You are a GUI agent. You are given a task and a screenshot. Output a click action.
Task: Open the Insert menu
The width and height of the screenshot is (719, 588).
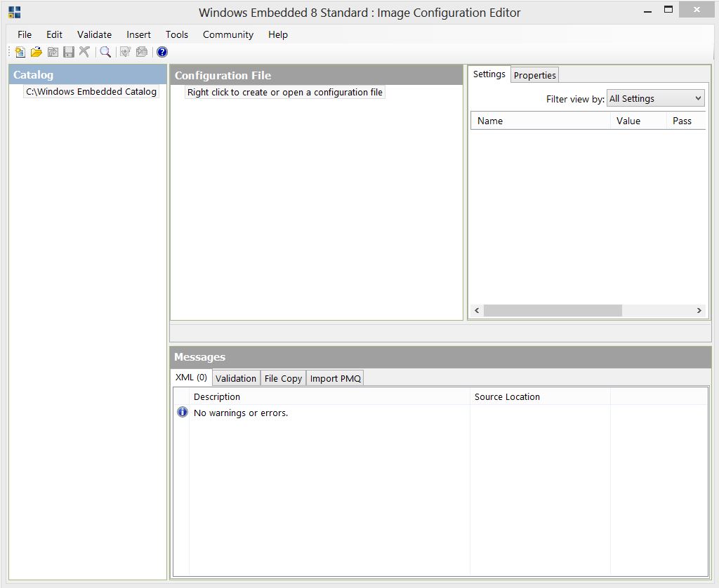[x=138, y=34]
